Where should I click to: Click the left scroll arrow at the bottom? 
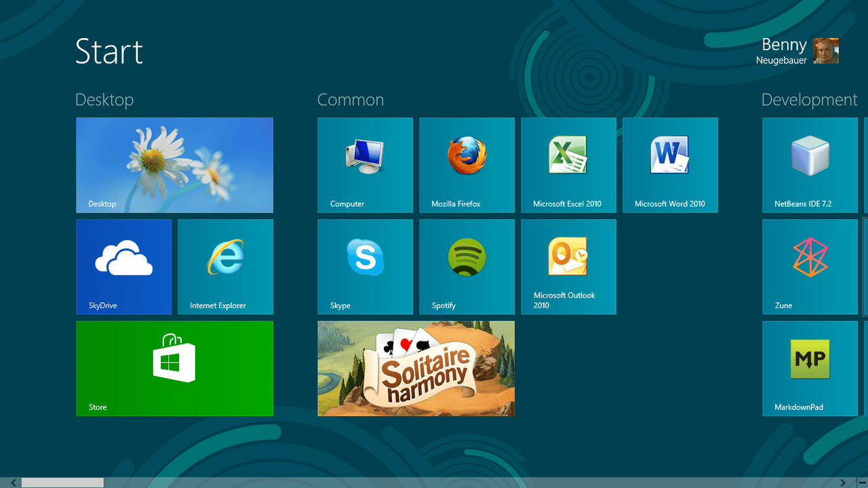(x=14, y=483)
